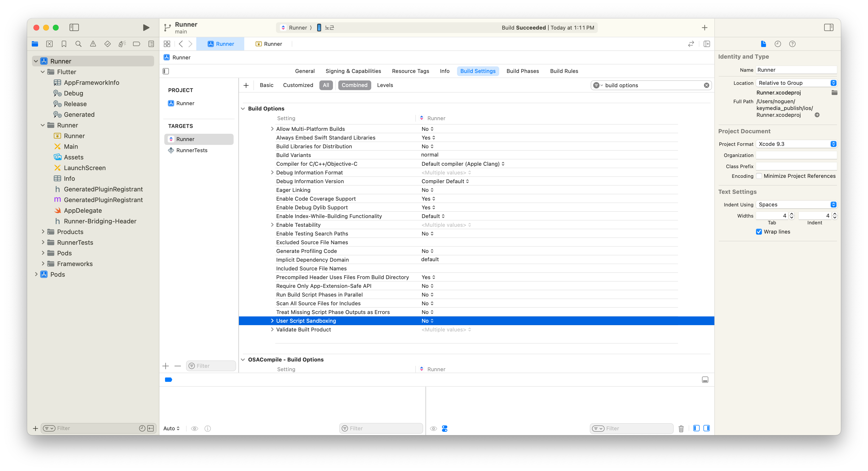The image size is (868, 471).
Task: Click the Run play button
Action: (146, 28)
